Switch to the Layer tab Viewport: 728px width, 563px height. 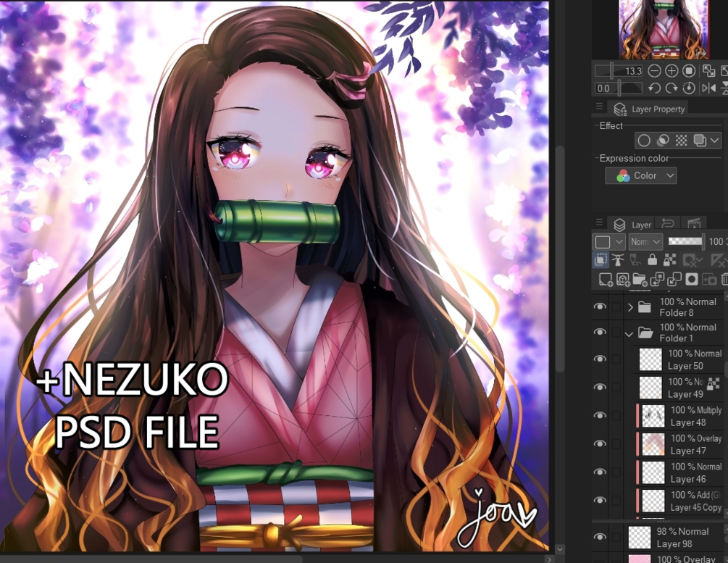point(632,225)
